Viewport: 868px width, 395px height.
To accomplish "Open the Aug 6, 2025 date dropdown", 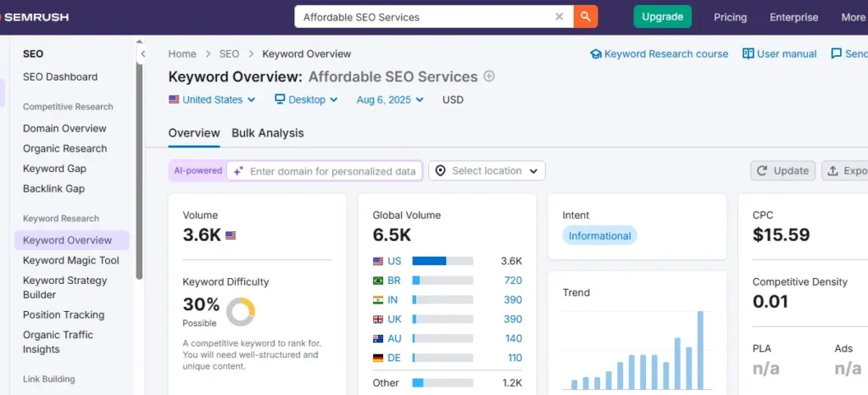I will point(390,99).
